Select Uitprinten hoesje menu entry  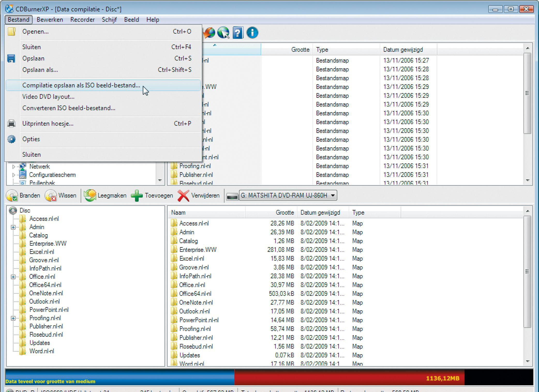[48, 124]
